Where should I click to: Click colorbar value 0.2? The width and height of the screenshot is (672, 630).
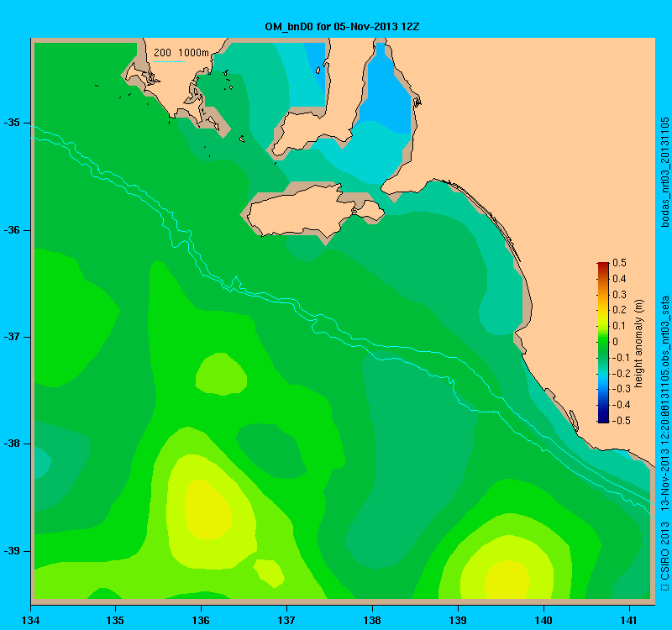pos(619,310)
